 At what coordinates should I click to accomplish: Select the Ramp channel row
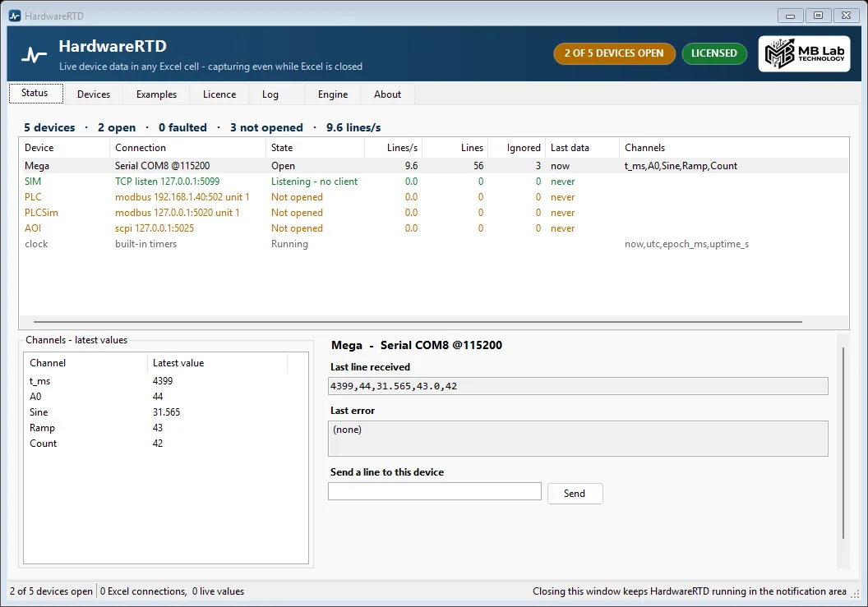coord(165,428)
